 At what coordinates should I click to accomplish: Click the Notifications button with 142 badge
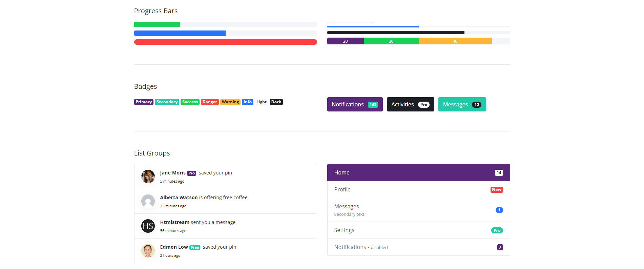tap(355, 104)
